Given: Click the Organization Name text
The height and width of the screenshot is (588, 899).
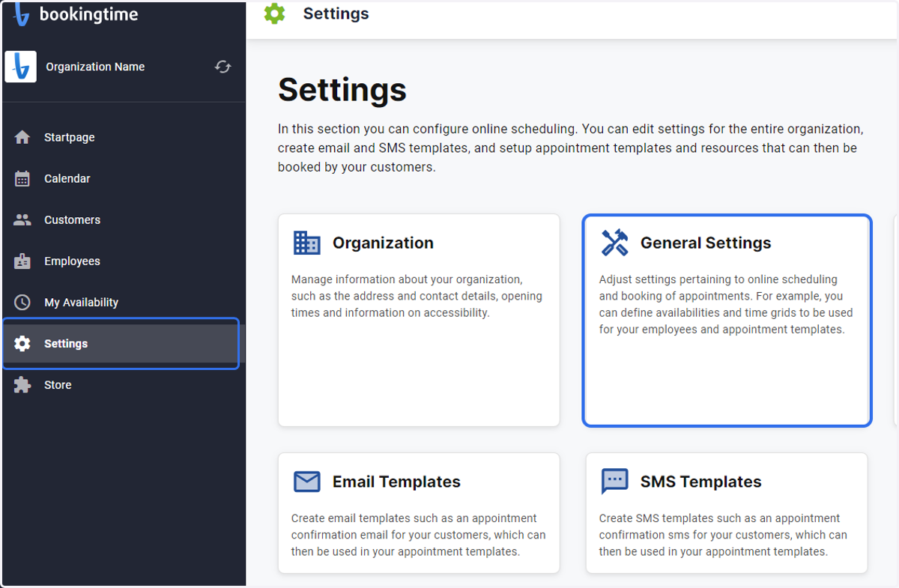Looking at the screenshot, I should [95, 67].
